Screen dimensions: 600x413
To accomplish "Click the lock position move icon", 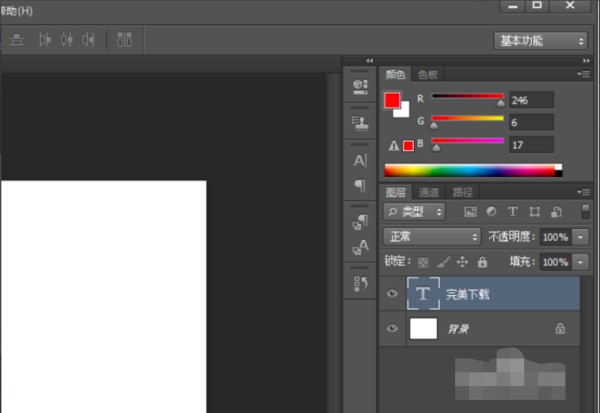I will [462, 262].
